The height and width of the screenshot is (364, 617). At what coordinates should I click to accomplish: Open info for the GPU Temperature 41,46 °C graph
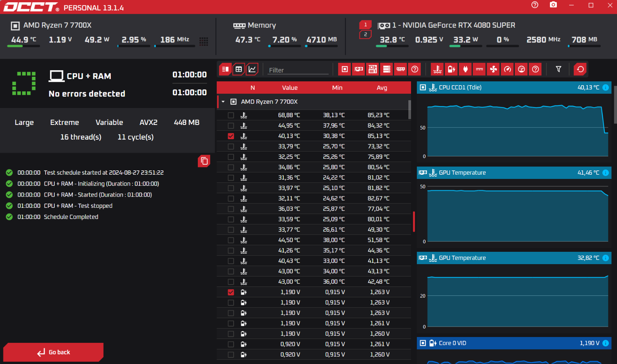[x=605, y=173]
